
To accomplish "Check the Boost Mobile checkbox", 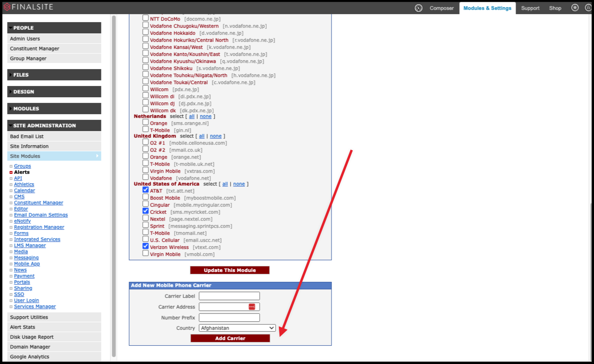I will [146, 197].
